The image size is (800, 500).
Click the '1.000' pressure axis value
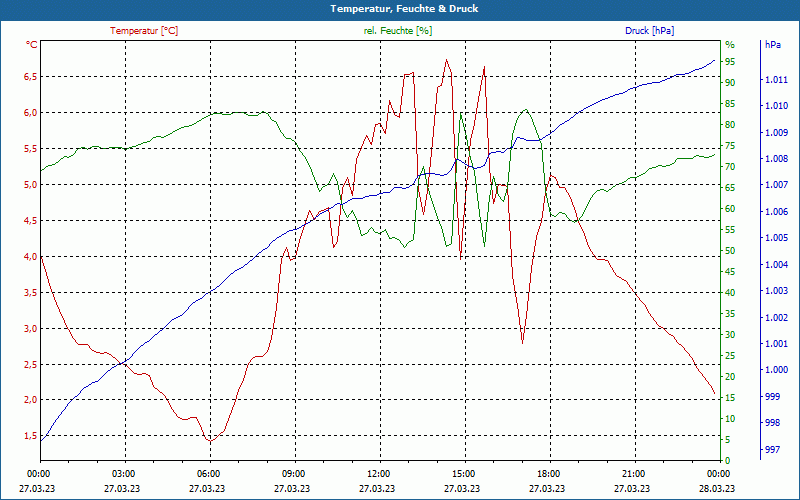pyautogui.click(x=776, y=370)
